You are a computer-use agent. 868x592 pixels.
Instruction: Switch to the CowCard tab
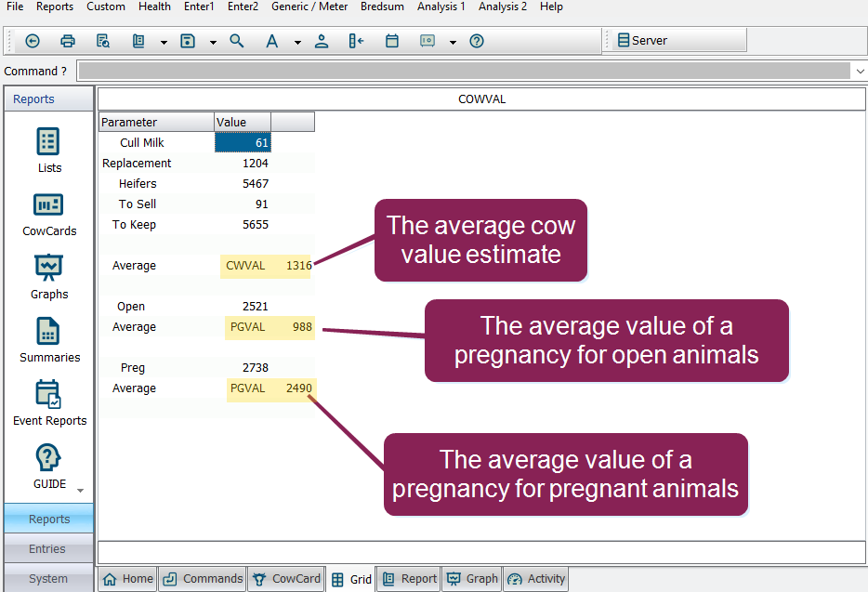(286, 579)
